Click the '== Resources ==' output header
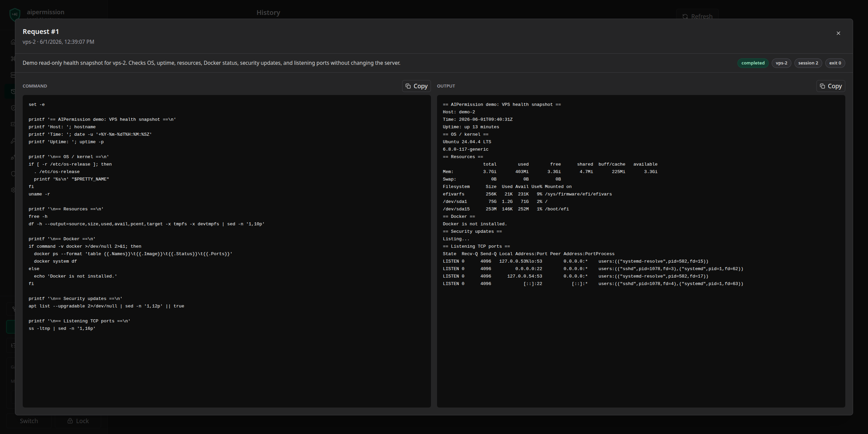This screenshot has height=434, width=868. click(x=463, y=157)
